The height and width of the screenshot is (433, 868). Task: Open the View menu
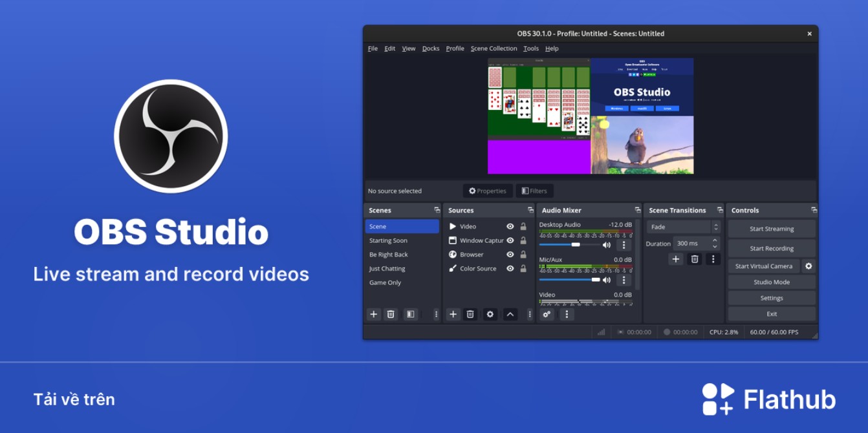(x=409, y=48)
